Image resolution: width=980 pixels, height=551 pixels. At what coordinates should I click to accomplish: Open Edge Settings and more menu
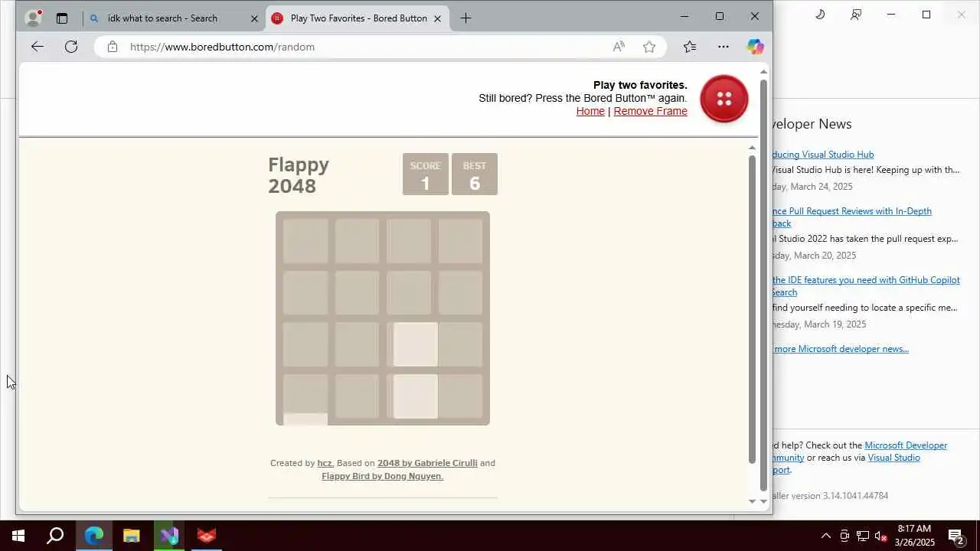723,47
